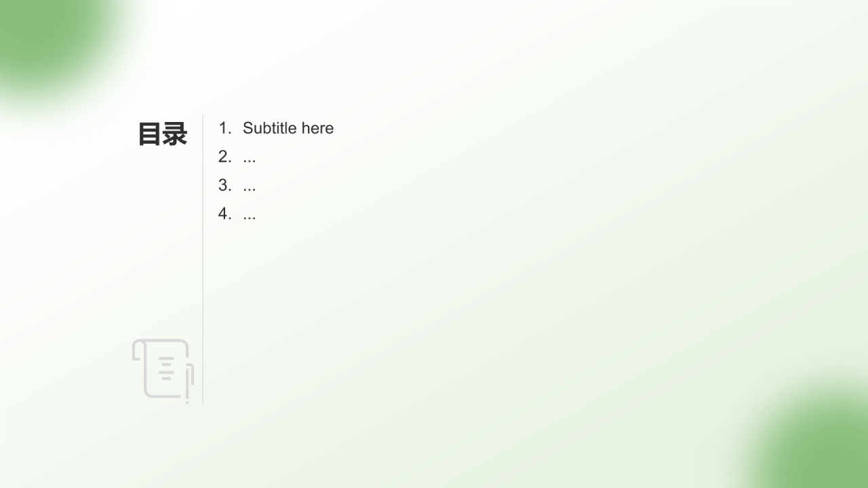868x488 pixels.
Task: Select the list number "4."
Action: point(224,213)
